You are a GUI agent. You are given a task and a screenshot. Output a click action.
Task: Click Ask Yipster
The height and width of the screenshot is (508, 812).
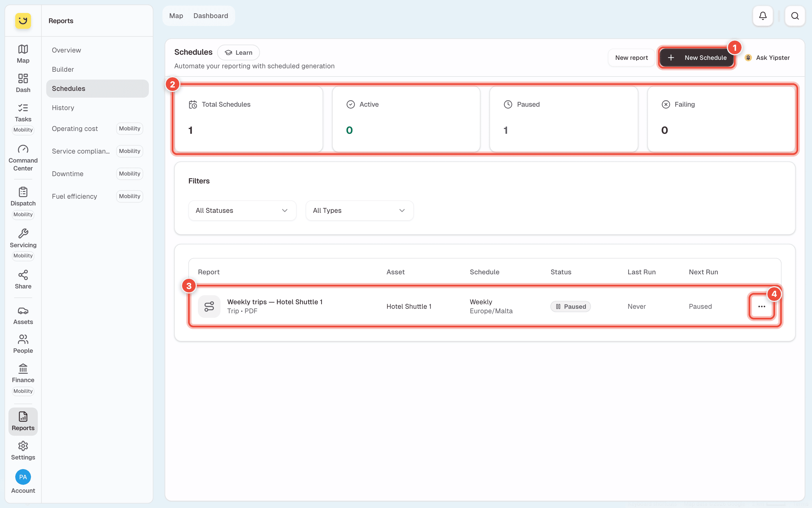point(767,58)
